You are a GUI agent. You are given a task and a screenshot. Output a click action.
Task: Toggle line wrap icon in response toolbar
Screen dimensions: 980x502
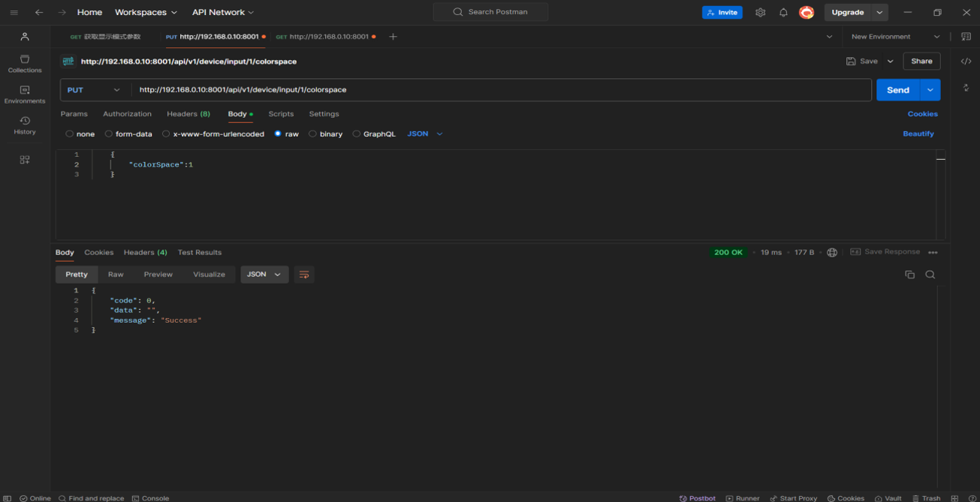click(304, 275)
